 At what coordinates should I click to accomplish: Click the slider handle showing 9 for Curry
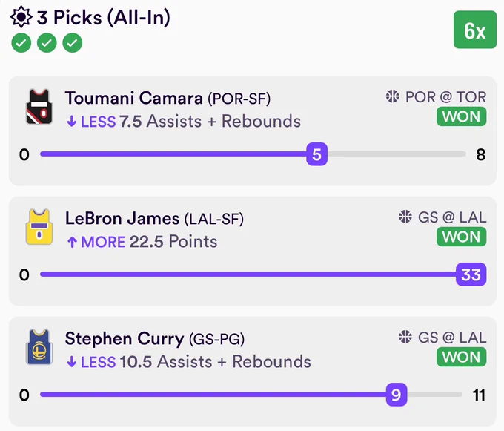[397, 395]
